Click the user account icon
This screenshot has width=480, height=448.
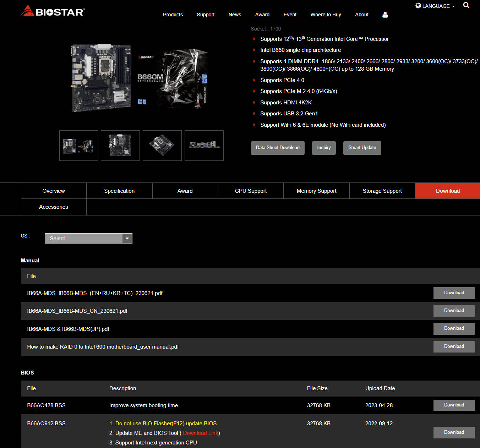coord(385,15)
